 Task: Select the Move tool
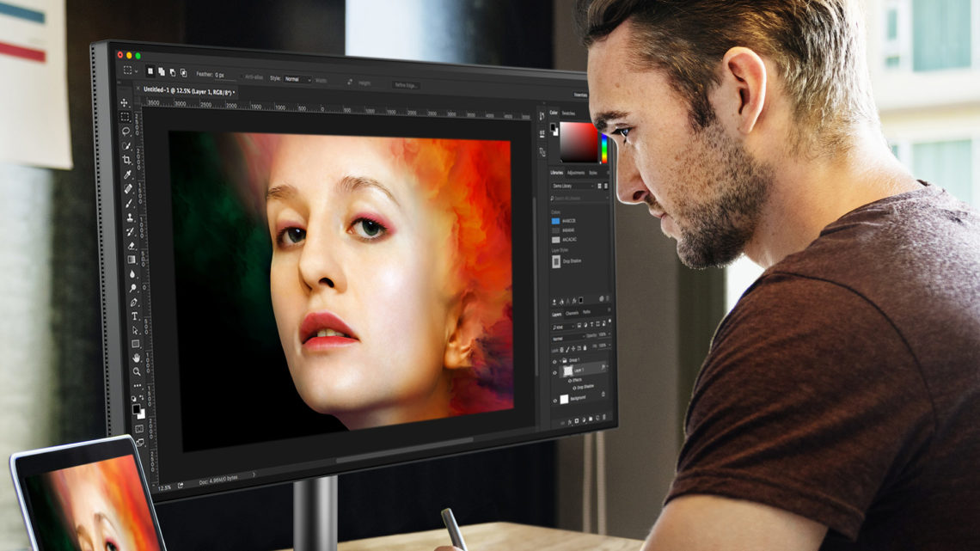pyautogui.click(x=125, y=103)
